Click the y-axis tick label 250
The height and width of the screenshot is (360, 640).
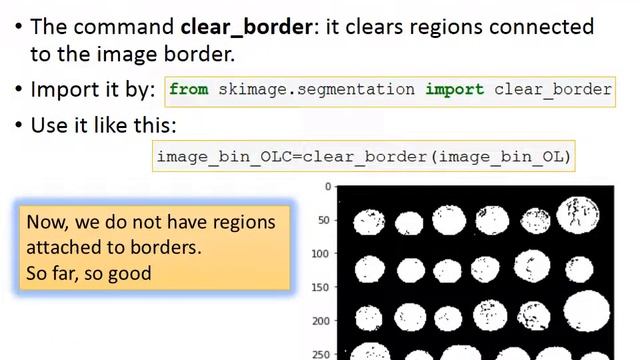pos(321,354)
